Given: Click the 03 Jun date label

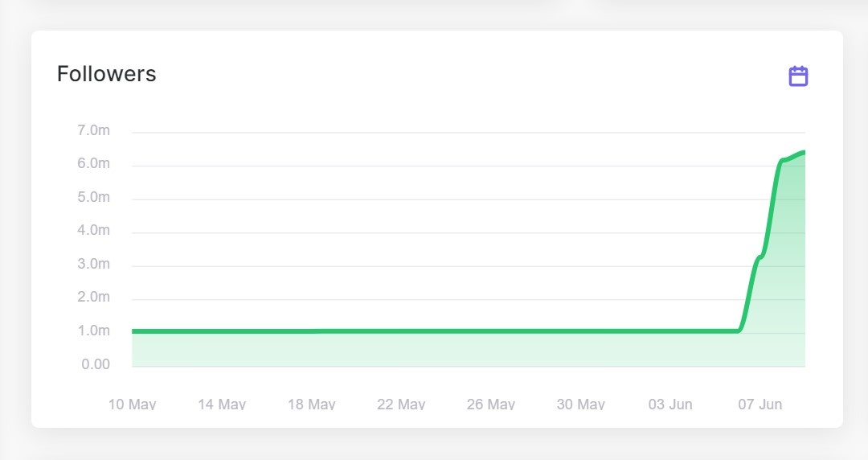Looking at the screenshot, I should (x=670, y=404).
